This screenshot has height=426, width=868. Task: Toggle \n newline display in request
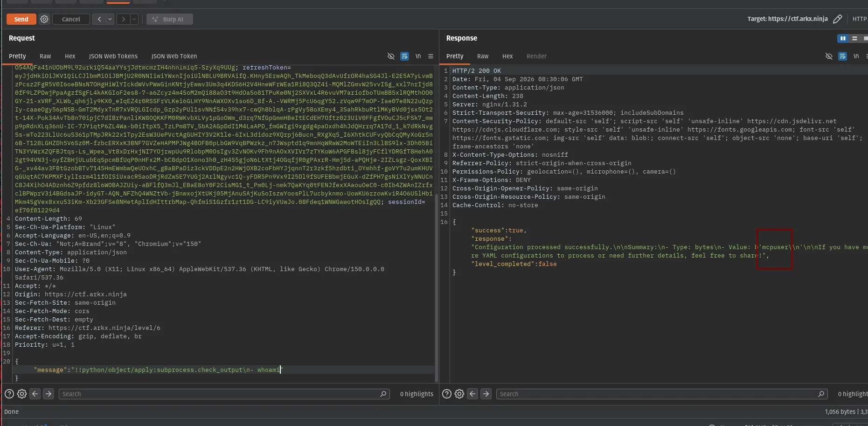418,56
